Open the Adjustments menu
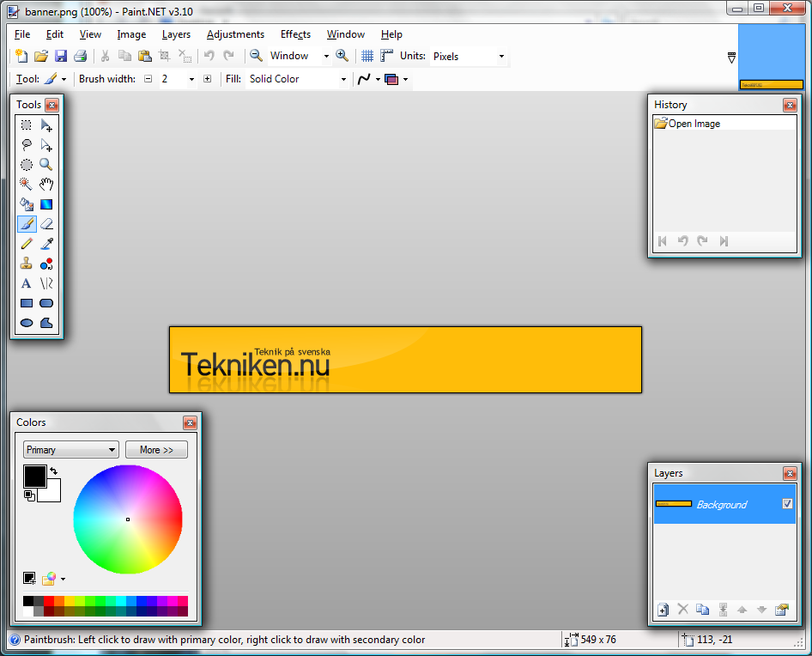812x656 pixels. point(235,34)
